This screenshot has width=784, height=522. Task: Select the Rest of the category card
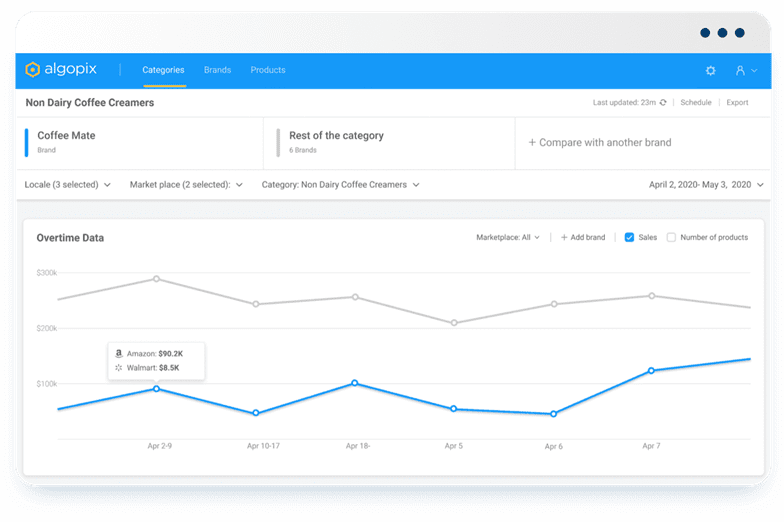tap(389, 143)
